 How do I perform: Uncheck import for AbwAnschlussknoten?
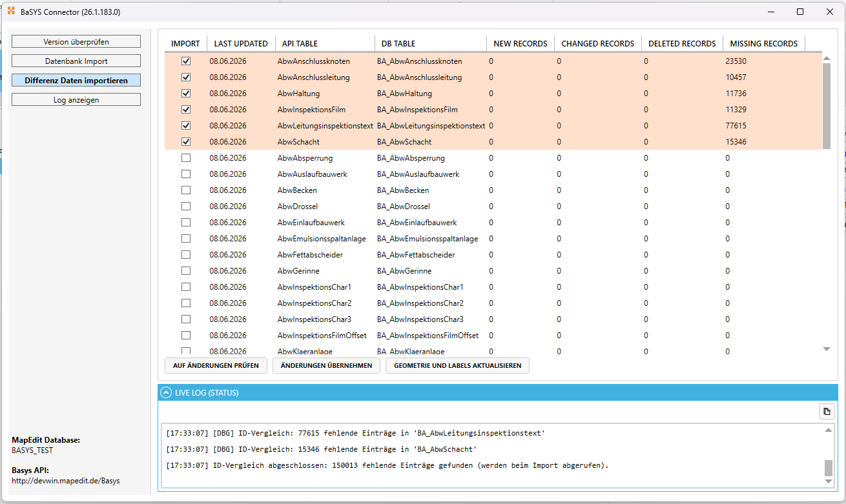186,61
